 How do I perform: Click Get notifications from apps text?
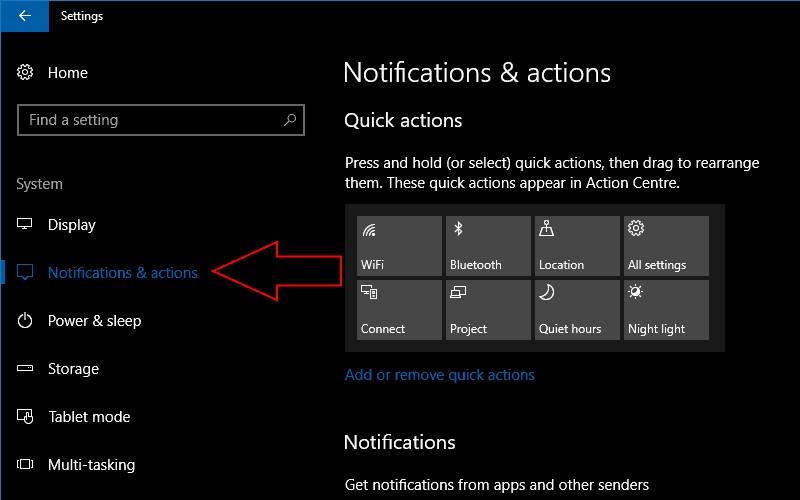[x=497, y=485]
